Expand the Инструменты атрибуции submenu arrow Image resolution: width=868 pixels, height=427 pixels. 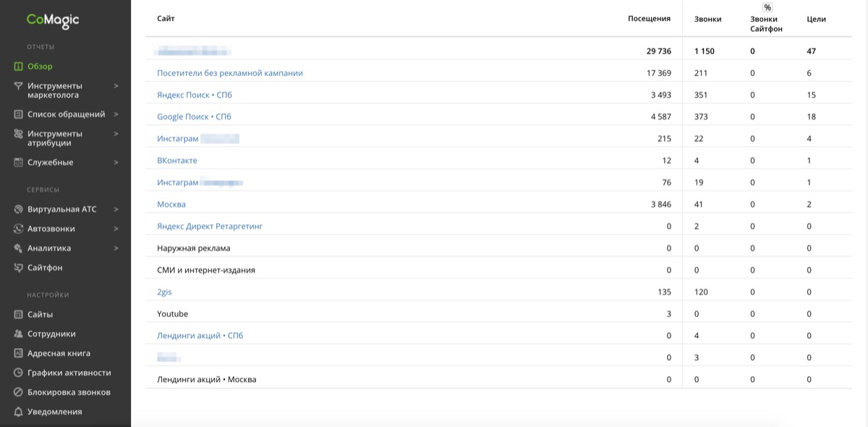pyautogui.click(x=116, y=134)
